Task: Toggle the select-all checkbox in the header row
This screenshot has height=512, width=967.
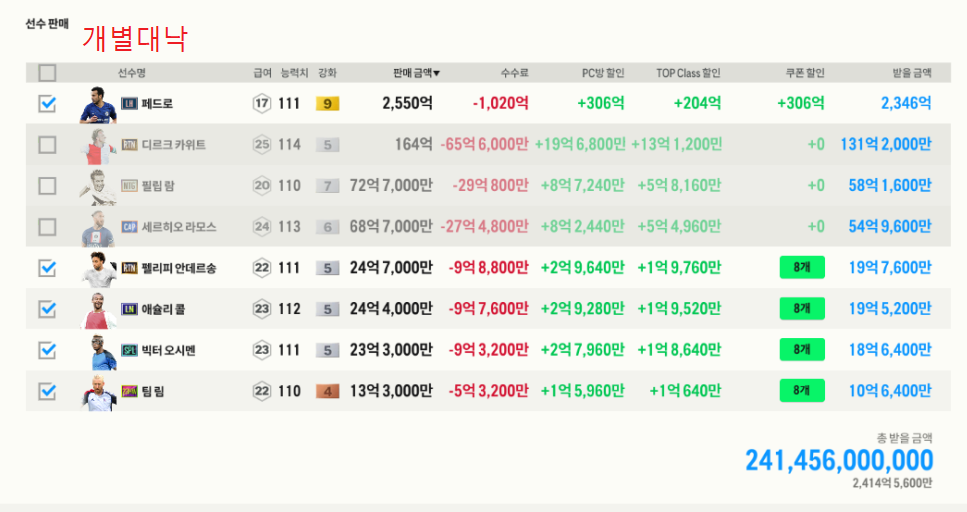Action: [47, 73]
